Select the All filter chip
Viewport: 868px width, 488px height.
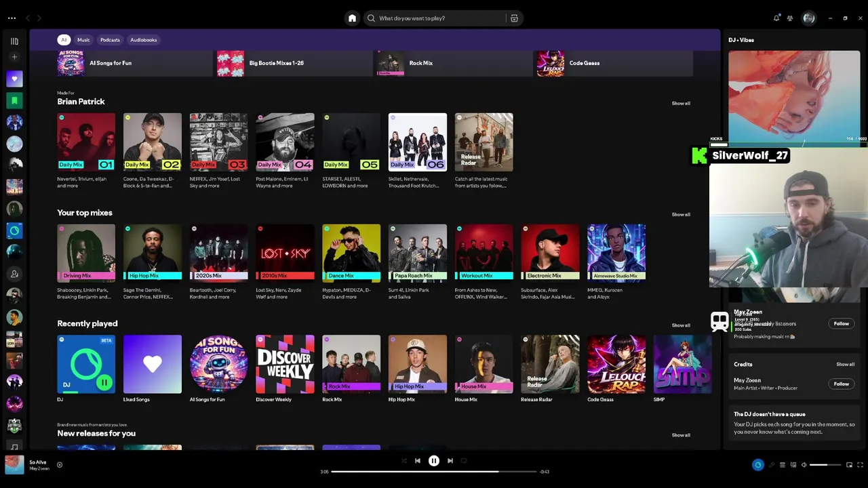point(64,40)
